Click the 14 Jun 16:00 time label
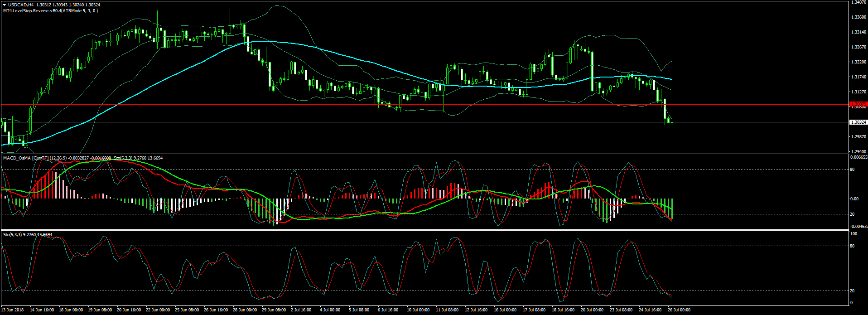This screenshot has height=315, width=868. tap(42, 310)
